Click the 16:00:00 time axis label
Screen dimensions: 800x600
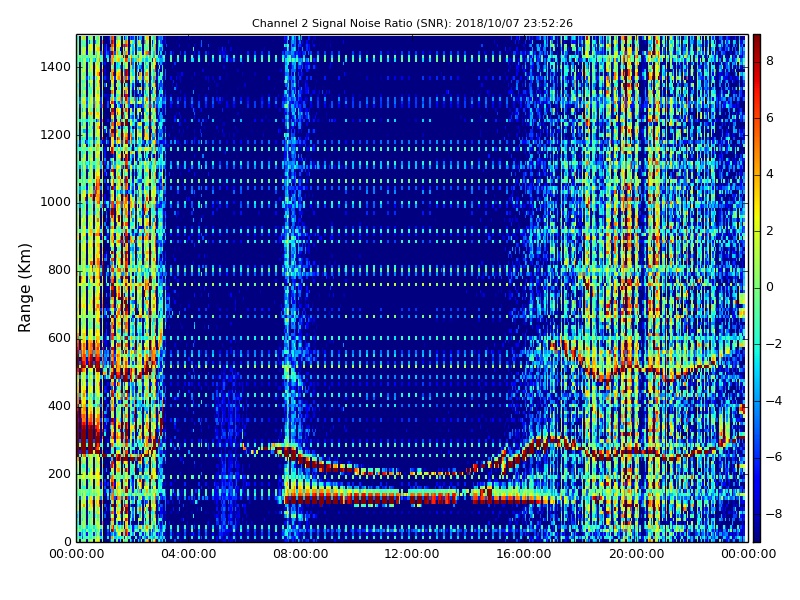524,554
